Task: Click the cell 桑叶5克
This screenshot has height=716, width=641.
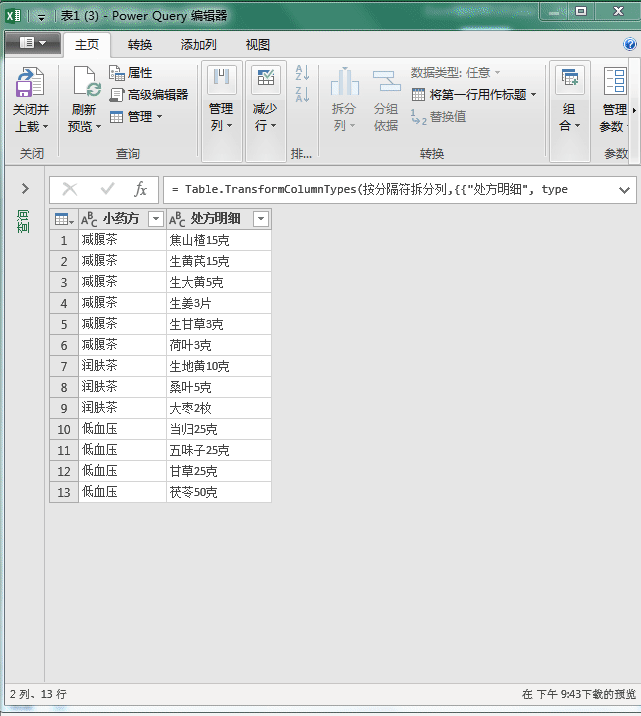Action: tap(219, 387)
